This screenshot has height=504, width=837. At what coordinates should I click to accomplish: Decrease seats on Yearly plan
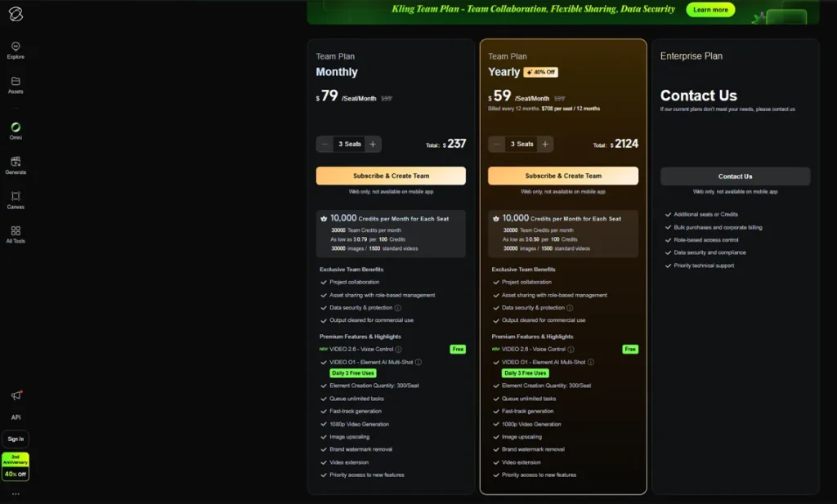point(496,144)
